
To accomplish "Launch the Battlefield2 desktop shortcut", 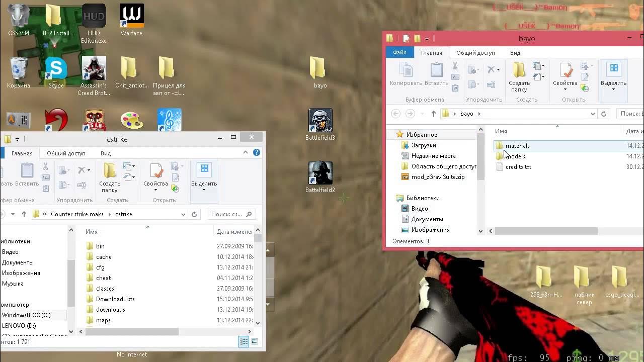I will tap(320, 177).
